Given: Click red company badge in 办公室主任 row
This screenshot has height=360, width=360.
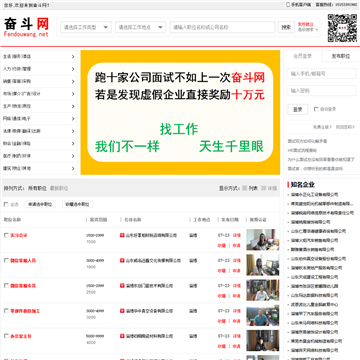Looking at the screenshot, I should click(x=122, y=336).
